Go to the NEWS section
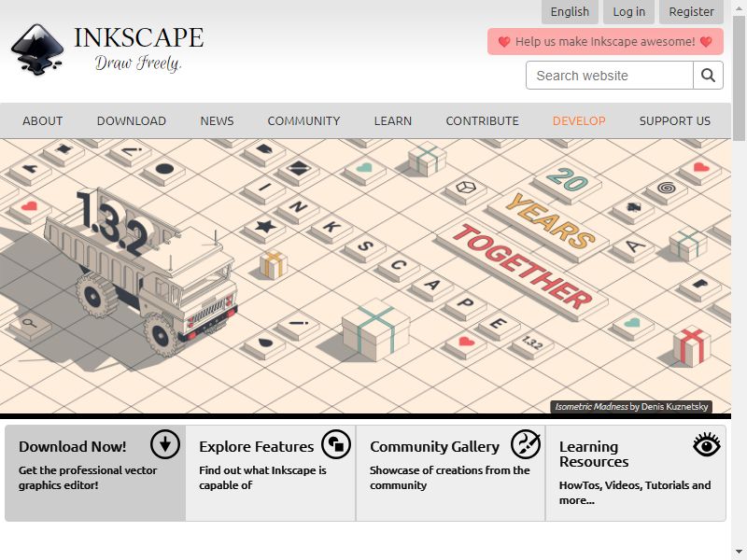This screenshot has height=560, width=747. click(217, 121)
